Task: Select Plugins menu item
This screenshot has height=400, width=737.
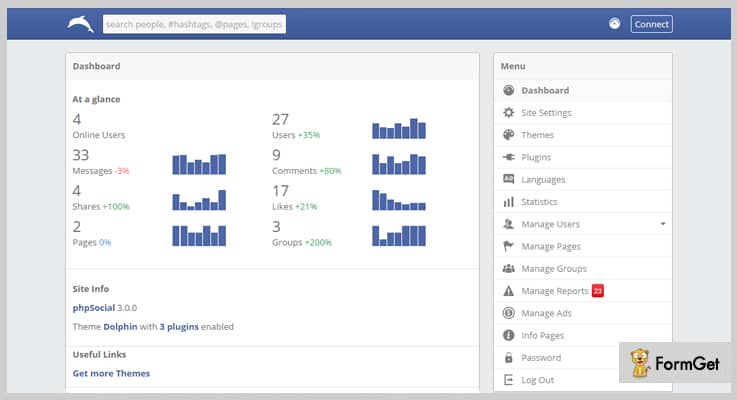Action: coord(583,157)
